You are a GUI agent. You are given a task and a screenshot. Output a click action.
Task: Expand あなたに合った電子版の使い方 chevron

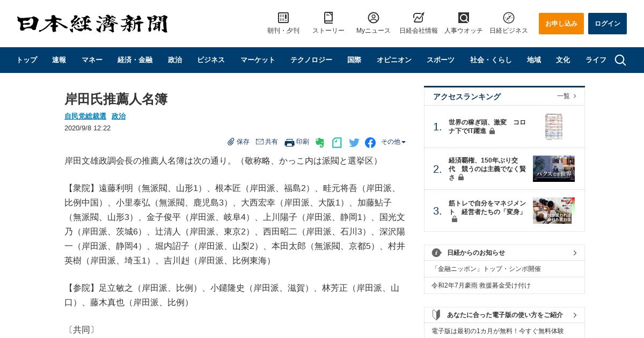point(575,315)
